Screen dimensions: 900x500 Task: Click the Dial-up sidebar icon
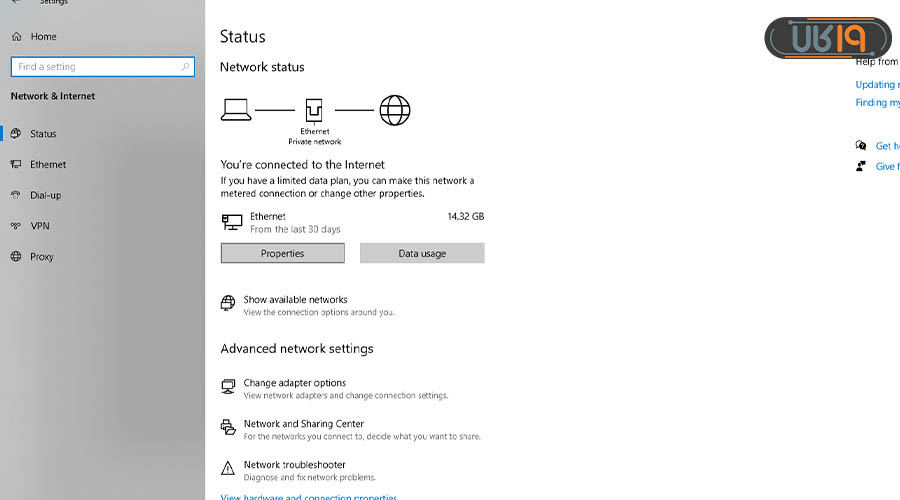[16, 195]
